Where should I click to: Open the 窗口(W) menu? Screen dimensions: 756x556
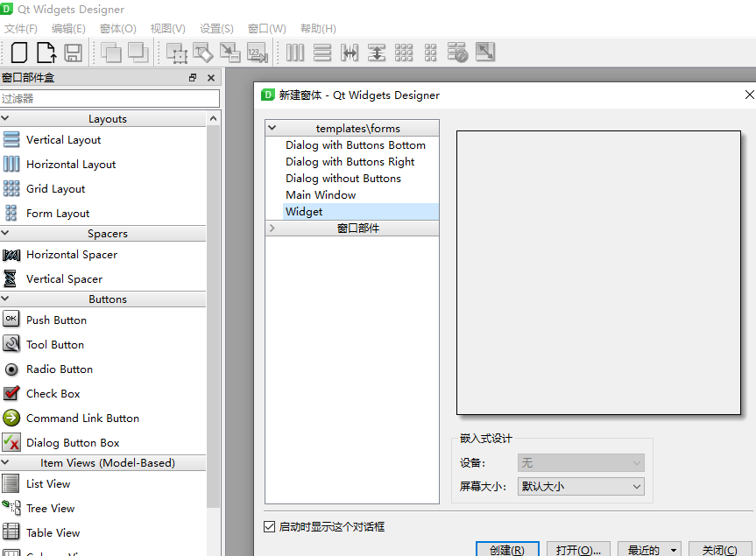(x=266, y=28)
